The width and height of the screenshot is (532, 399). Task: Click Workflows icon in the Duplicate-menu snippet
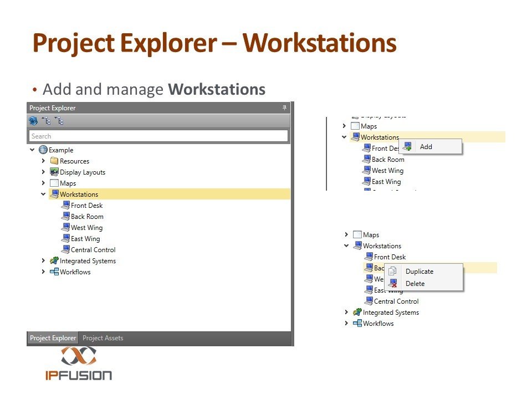click(357, 323)
